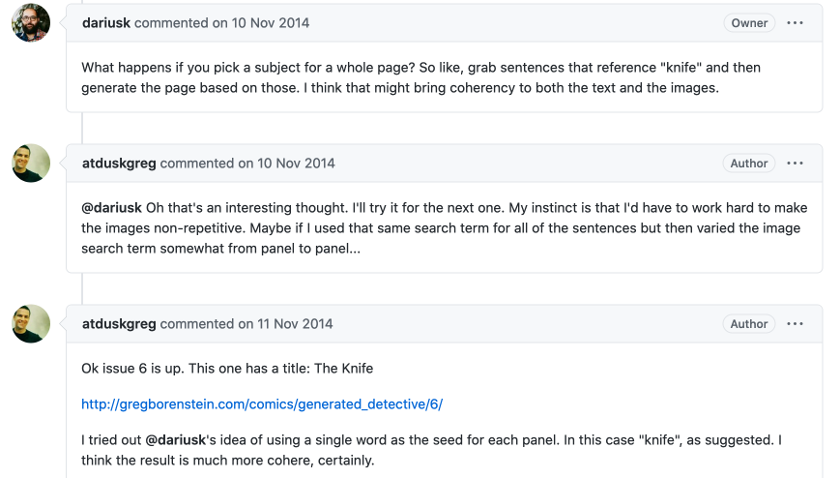Click @dariusk mention before 'Oh that's an interesting'
Viewport: 840px width, 478px height.
click(111, 208)
